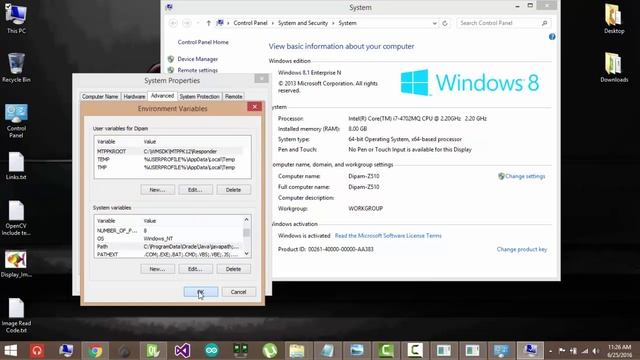Show hidden system tray icons

[x=551, y=351]
